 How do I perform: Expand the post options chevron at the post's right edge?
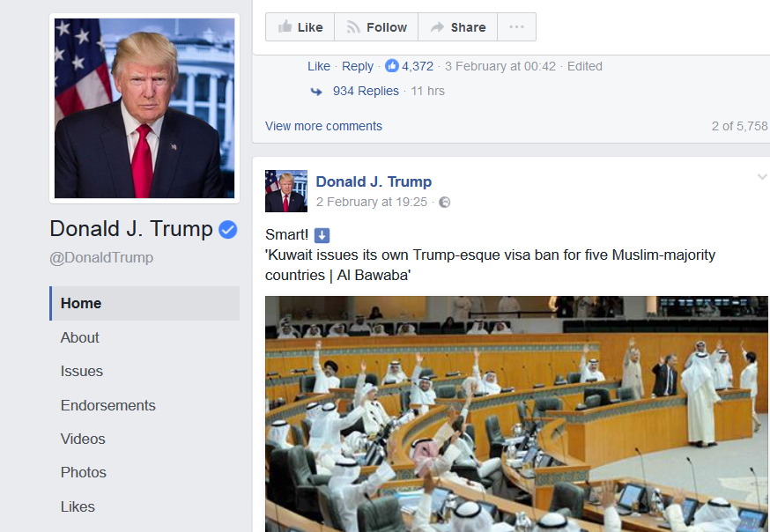(762, 177)
